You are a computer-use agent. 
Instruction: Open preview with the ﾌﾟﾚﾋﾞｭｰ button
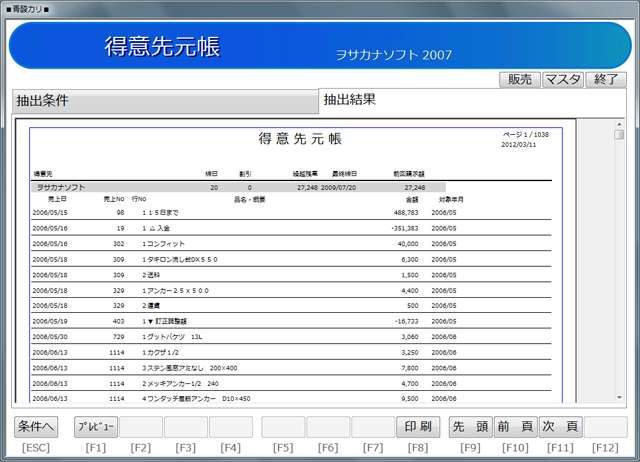coord(96,427)
